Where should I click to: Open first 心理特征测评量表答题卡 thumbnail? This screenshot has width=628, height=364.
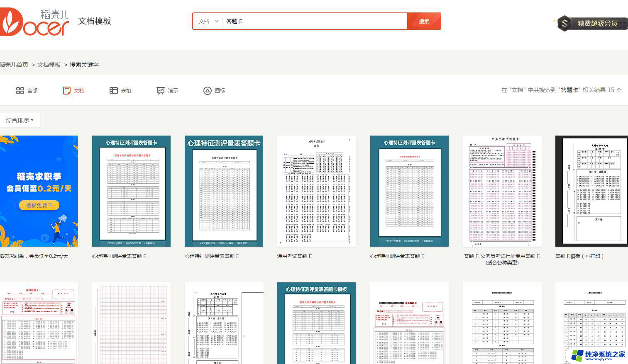(x=131, y=191)
